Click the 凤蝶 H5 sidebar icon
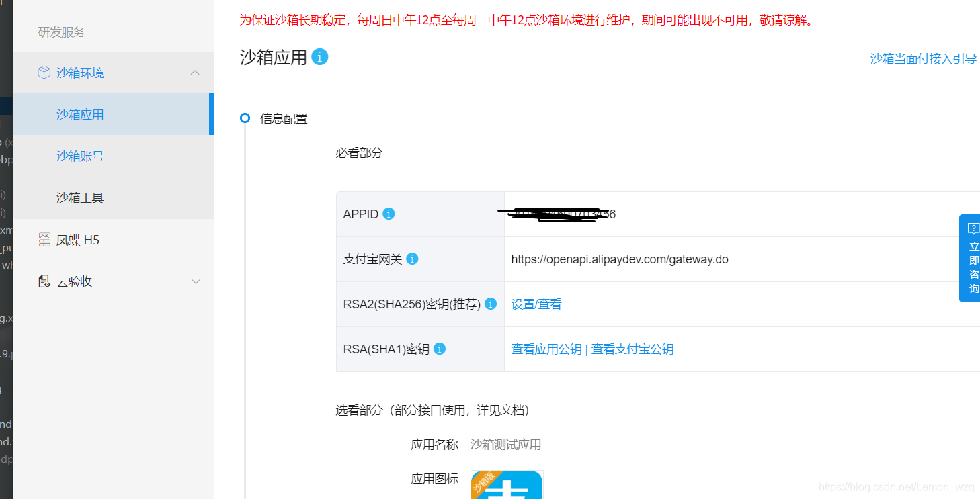The height and width of the screenshot is (499, 980). tap(44, 239)
